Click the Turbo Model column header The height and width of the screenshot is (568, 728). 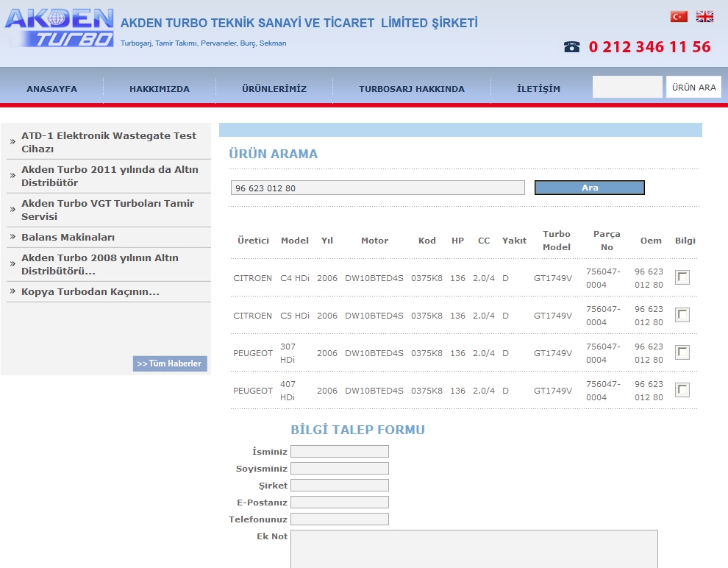coord(556,241)
